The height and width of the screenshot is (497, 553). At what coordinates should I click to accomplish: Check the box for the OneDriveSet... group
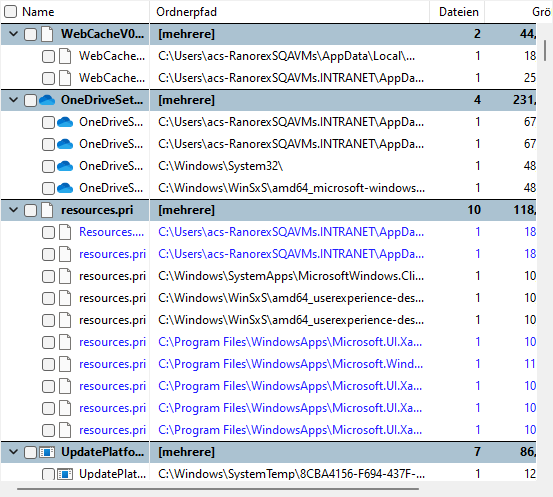click(30, 100)
